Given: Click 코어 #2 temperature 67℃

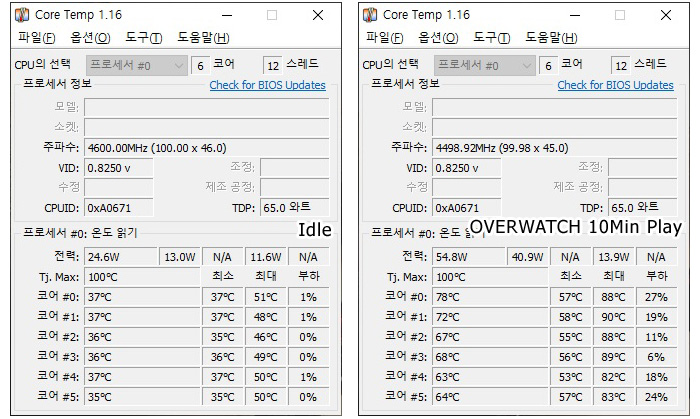Looking at the screenshot, I should click(490, 337).
